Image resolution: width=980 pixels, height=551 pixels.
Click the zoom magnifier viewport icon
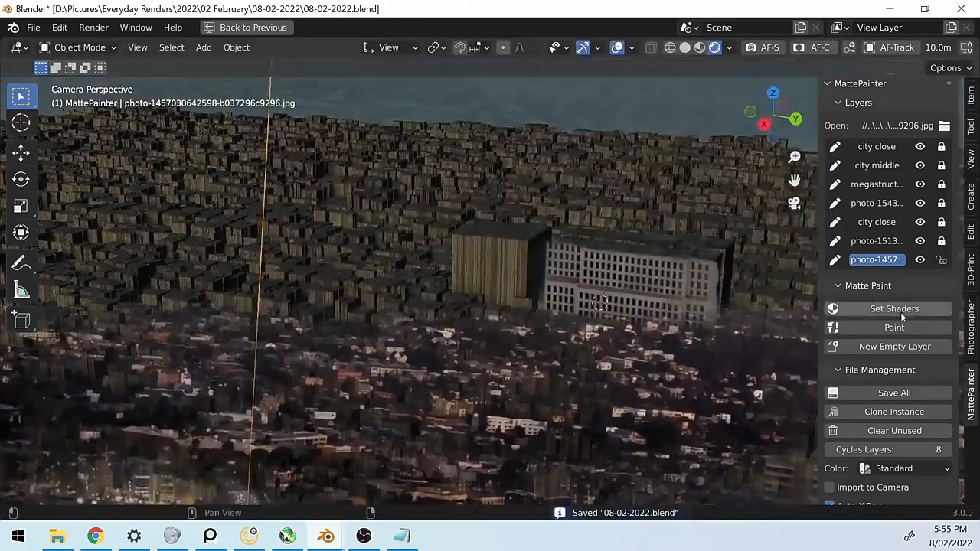pos(794,157)
